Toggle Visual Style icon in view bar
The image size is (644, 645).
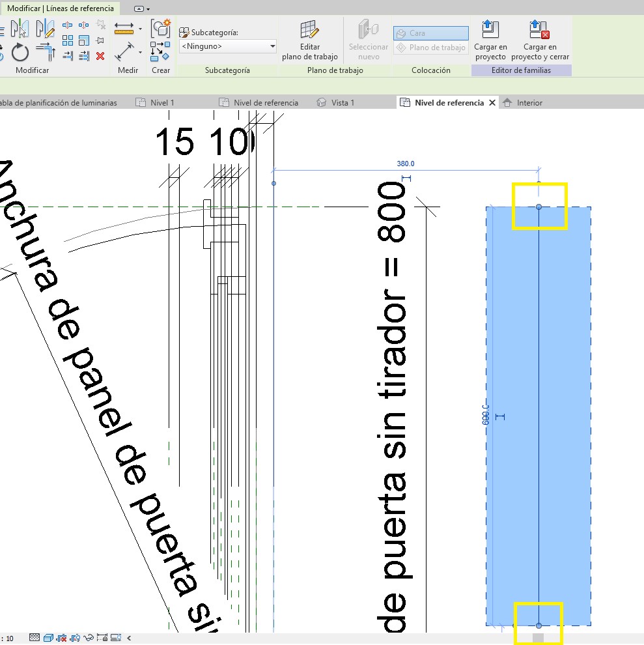pos(48,638)
